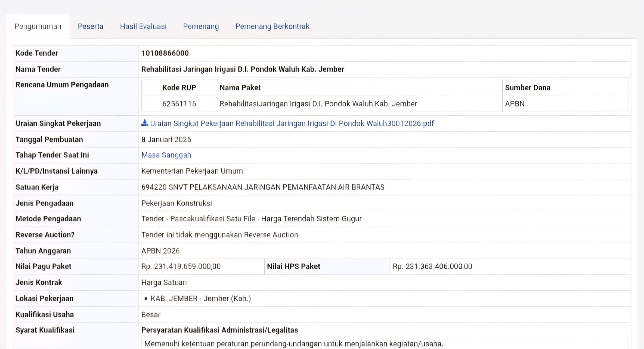The width and height of the screenshot is (644, 349).
Task: Click RUP code 62561116 cell
Action: pos(179,104)
